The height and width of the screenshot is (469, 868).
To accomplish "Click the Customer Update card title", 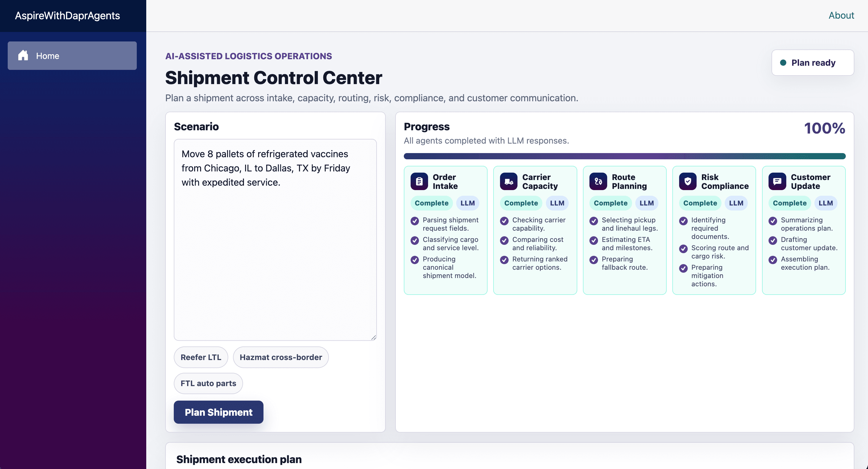I will (x=810, y=182).
